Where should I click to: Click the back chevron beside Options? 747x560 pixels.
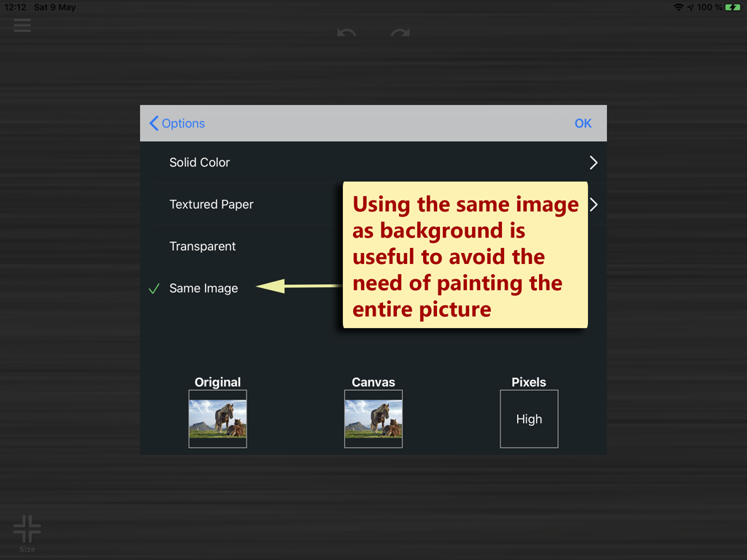click(x=154, y=123)
